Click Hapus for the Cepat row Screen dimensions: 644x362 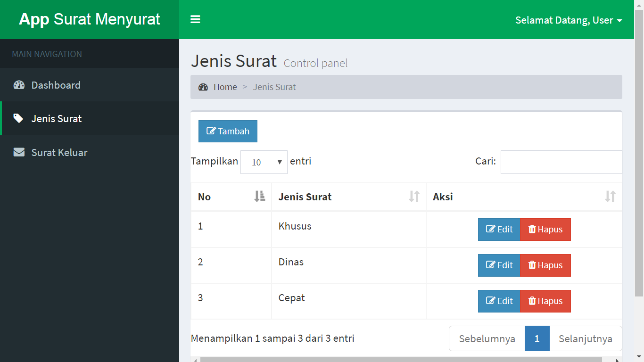[x=545, y=301]
